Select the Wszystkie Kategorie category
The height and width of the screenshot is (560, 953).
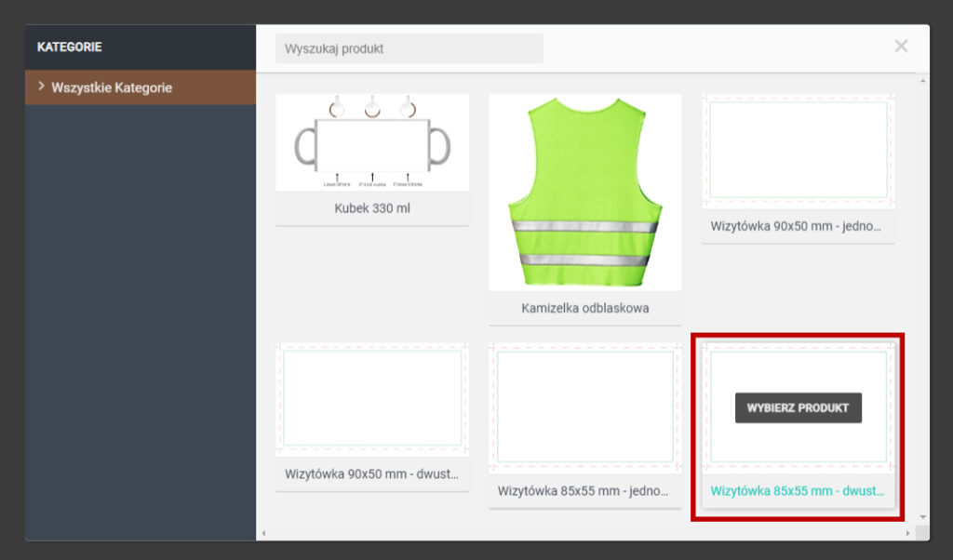point(112,87)
